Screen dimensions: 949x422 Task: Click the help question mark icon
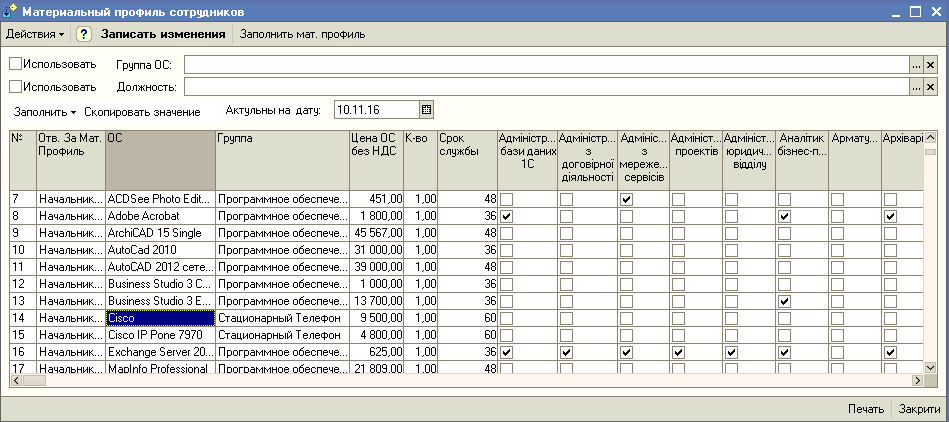click(84, 34)
